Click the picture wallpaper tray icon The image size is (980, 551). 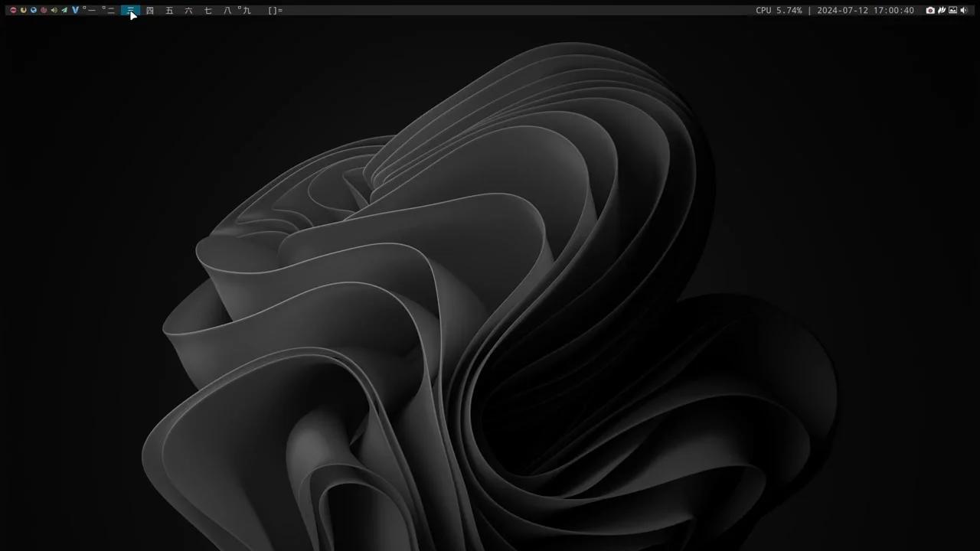[952, 11]
